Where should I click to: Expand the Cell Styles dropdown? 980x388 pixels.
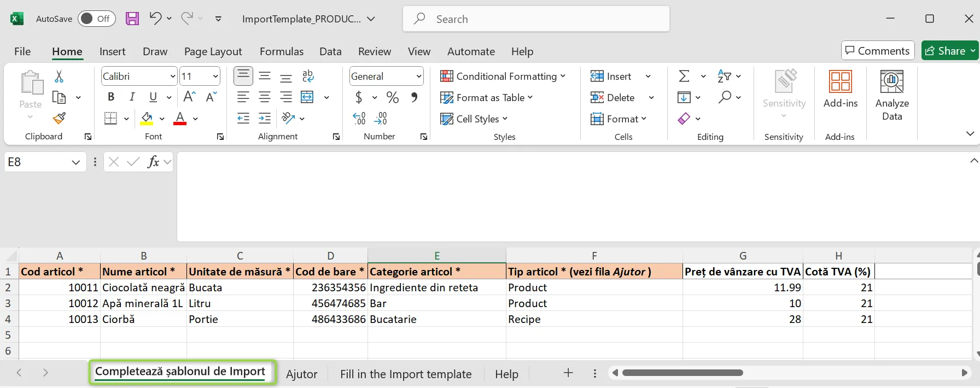[x=474, y=119]
